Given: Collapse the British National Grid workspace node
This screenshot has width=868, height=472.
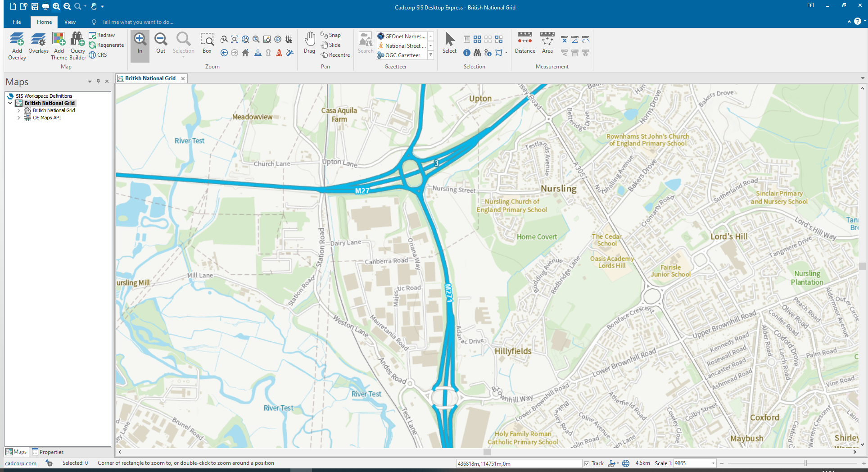Looking at the screenshot, I should 10,103.
